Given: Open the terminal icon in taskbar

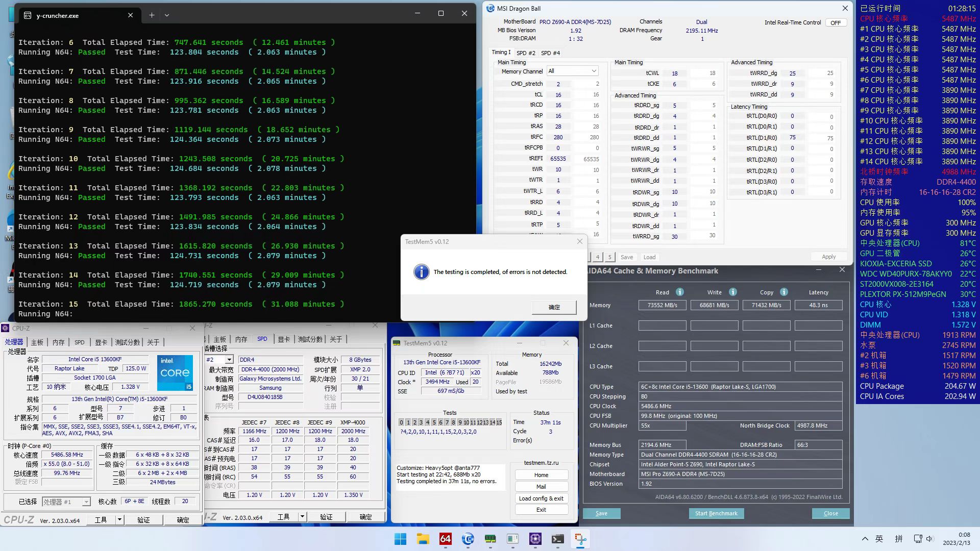Looking at the screenshot, I should point(558,539).
